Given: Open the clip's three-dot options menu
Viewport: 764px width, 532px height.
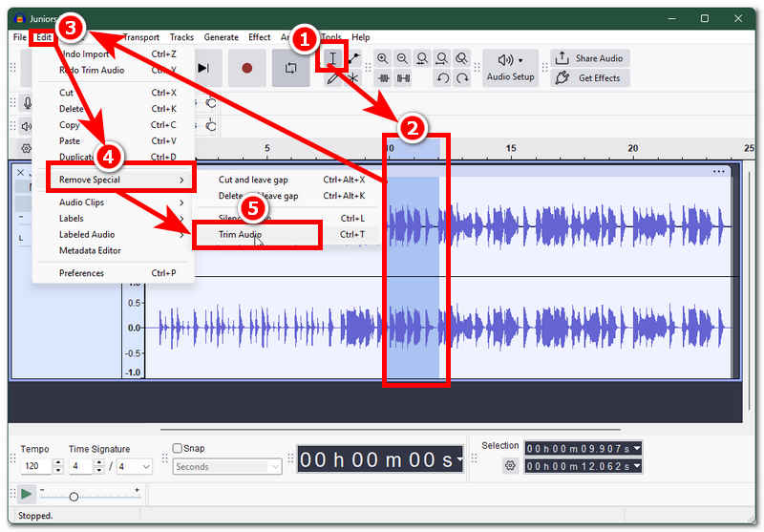Looking at the screenshot, I should tap(718, 172).
